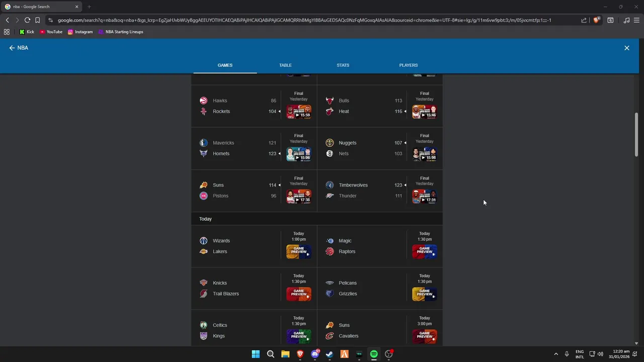Click the page vertical scrollbar thumb
644x362 pixels.
click(x=636, y=134)
